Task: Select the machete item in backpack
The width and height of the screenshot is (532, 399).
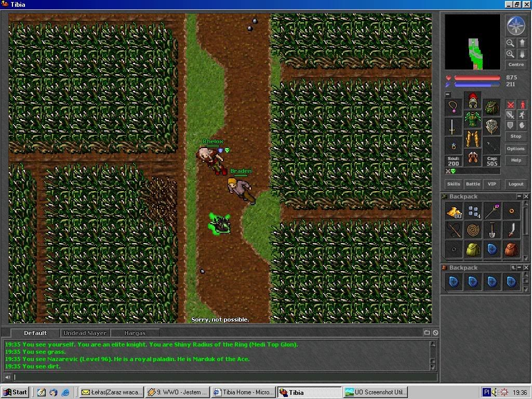Action: (512, 230)
